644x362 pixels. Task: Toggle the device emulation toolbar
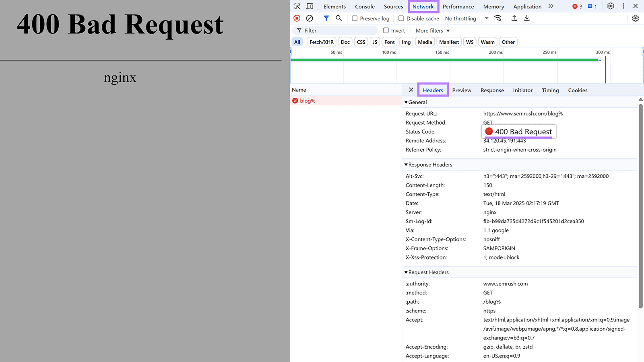(309, 6)
